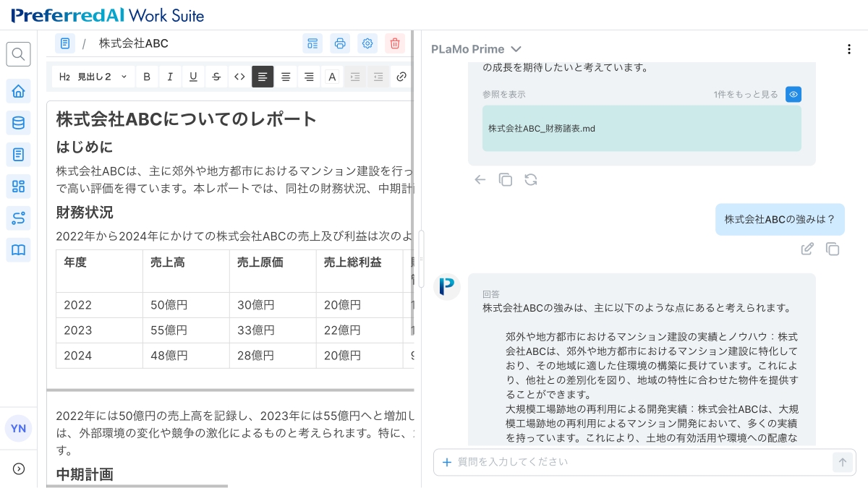Image resolution: width=868 pixels, height=488 pixels.
Task: Regenerate the answer with the refresh icon
Action: (x=531, y=179)
